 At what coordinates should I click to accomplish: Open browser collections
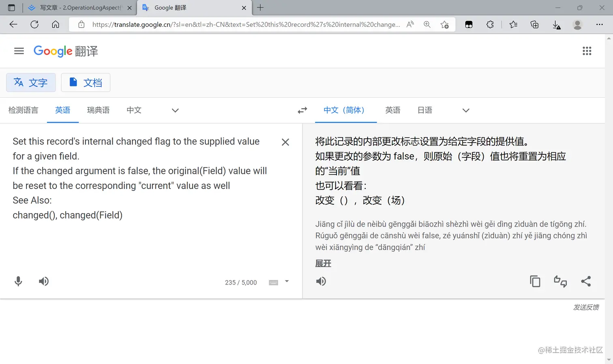pos(535,25)
